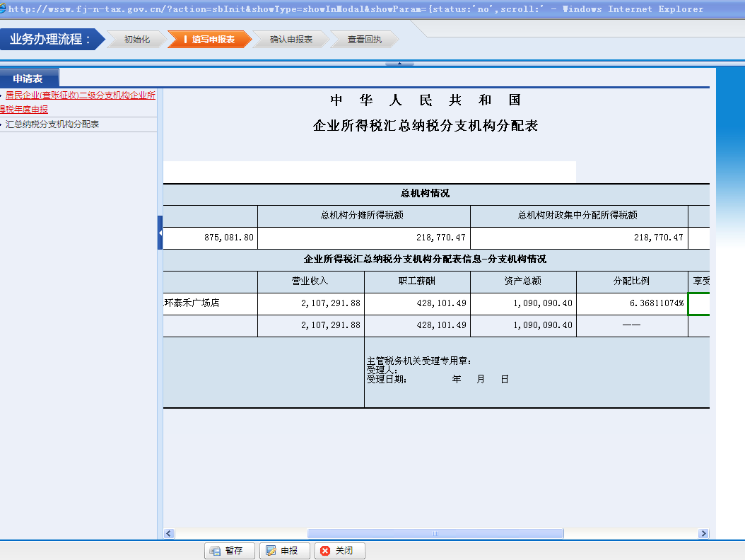
Task: Select the 确认申报表 workflow step
Action: (291, 40)
